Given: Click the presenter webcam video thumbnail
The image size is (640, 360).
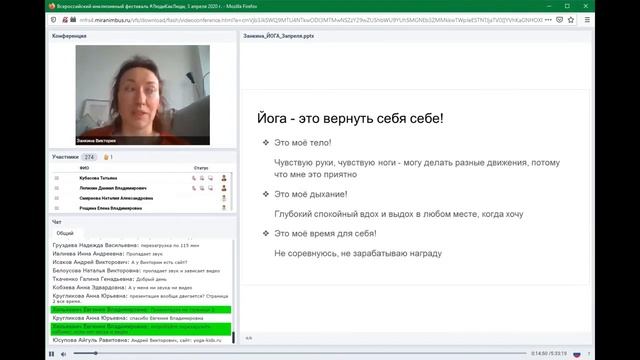Looking at the screenshot, I should pyautogui.click(x=142, y=95).
